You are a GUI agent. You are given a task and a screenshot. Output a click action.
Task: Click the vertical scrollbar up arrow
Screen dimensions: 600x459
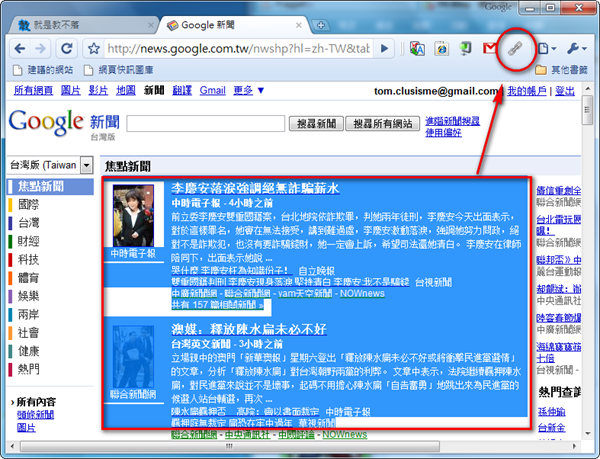[x=588, y=89]
